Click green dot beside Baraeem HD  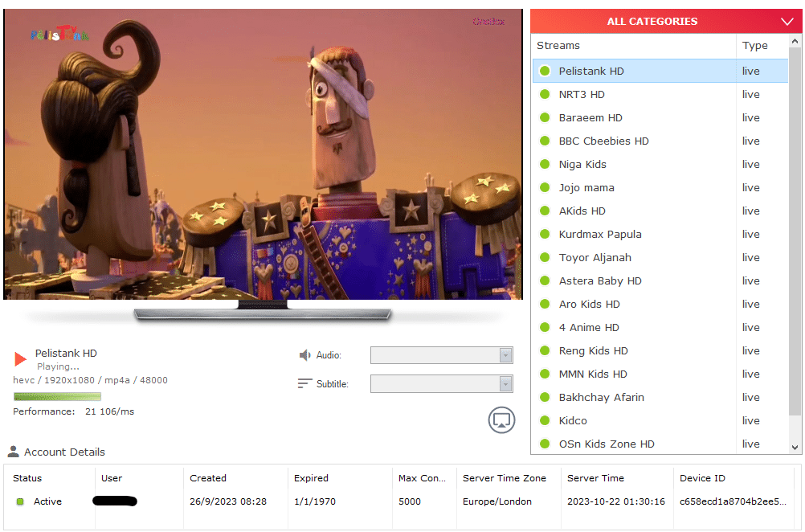coord(545,117)
